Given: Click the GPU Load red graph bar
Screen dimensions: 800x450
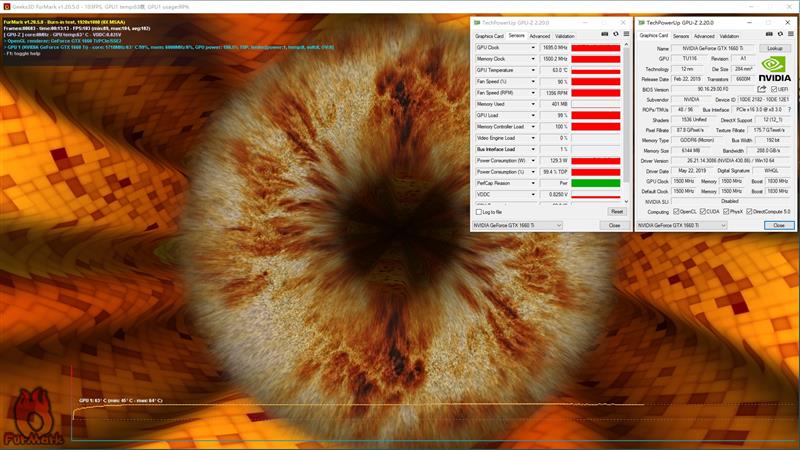Looking at the screenshot, I should 595,115.
